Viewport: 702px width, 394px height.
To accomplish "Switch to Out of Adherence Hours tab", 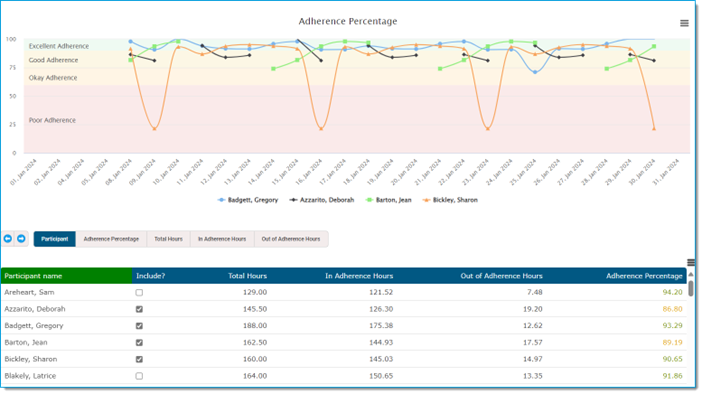I will 291,239.
